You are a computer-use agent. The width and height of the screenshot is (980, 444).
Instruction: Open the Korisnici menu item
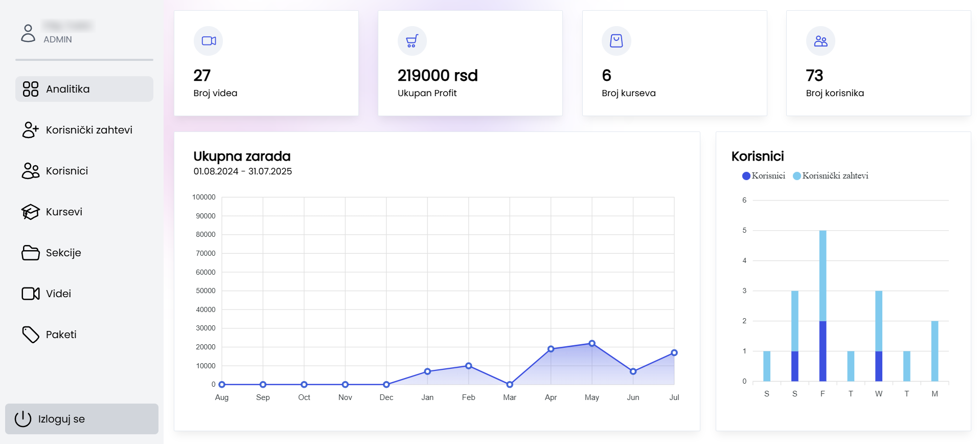pos(66,171)
